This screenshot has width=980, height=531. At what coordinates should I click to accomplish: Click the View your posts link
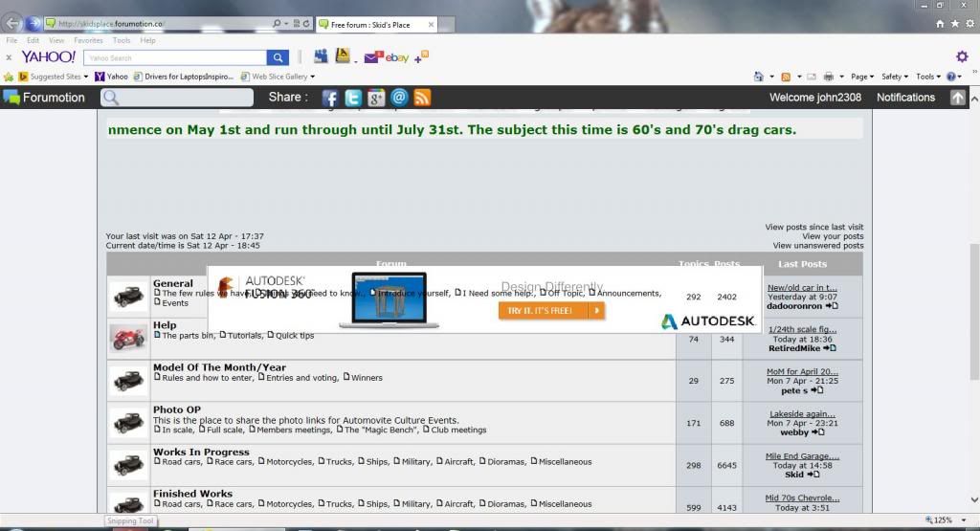click(833, 236)
